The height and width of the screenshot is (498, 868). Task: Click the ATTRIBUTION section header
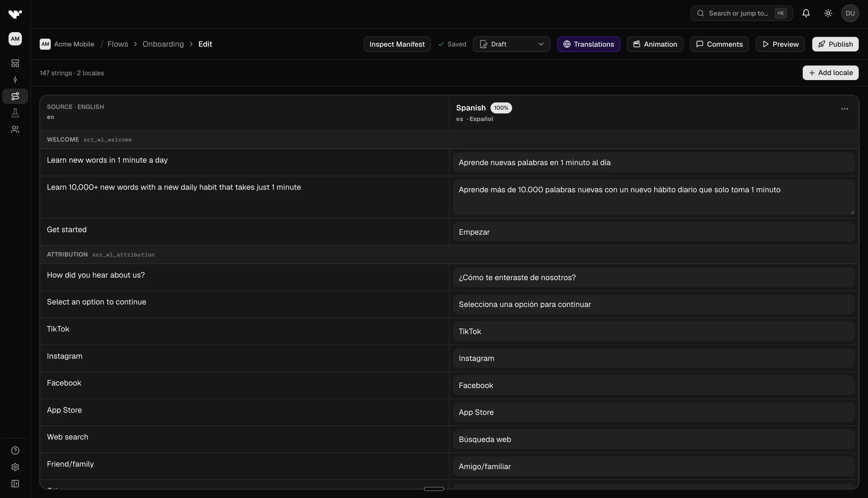[449, 255]
